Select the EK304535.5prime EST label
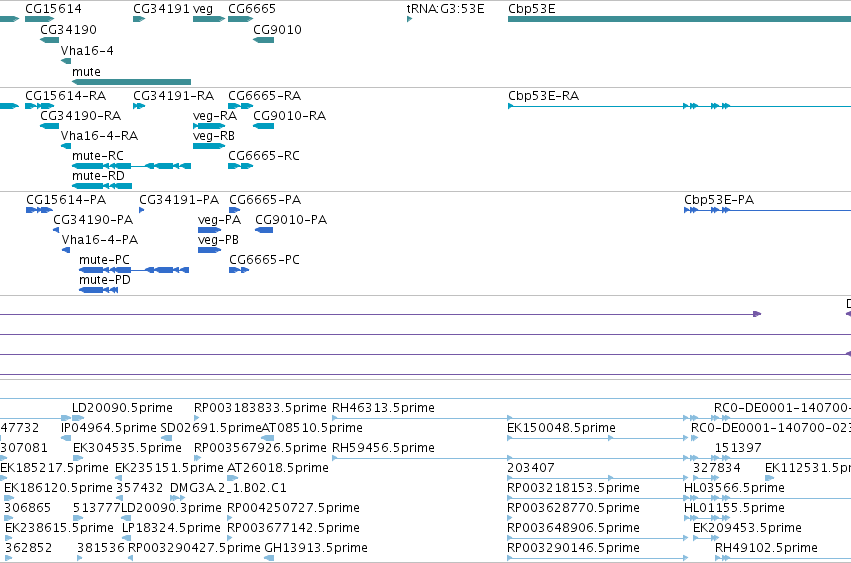The height and width of the screenshot is (563, 851). tap(127, 448)
